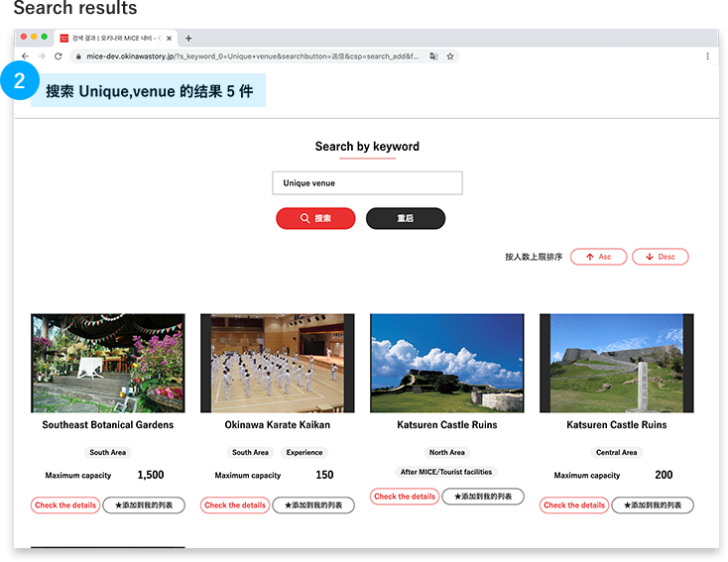Click the Unique,venue result count heading
The height and width of the screenshot is (562, 728).
coord(150,91)
